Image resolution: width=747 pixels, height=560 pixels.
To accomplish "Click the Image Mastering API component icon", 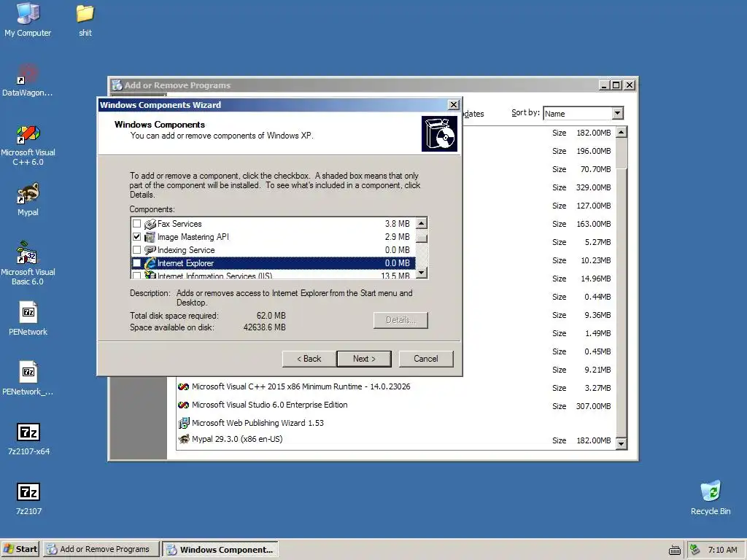I will click(x=150, y=237).
